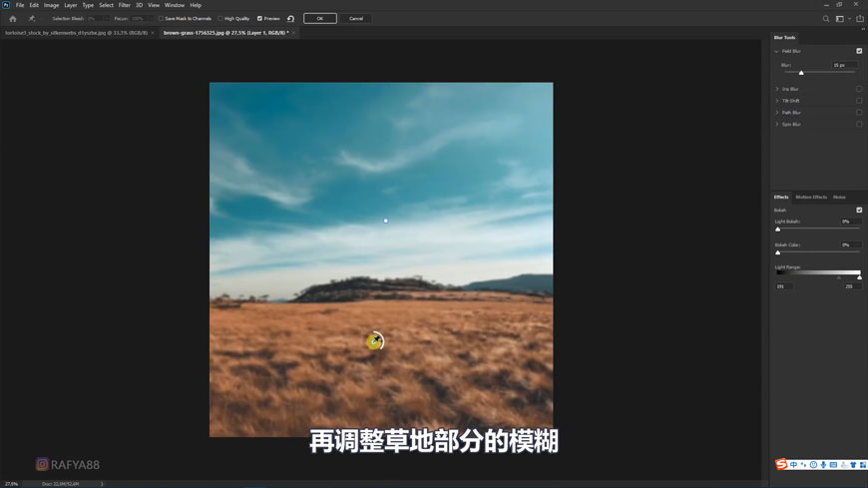This screenshot has width=868, height=488.
Task: Toggle the Preview checkbox
Action: (260, 18)
